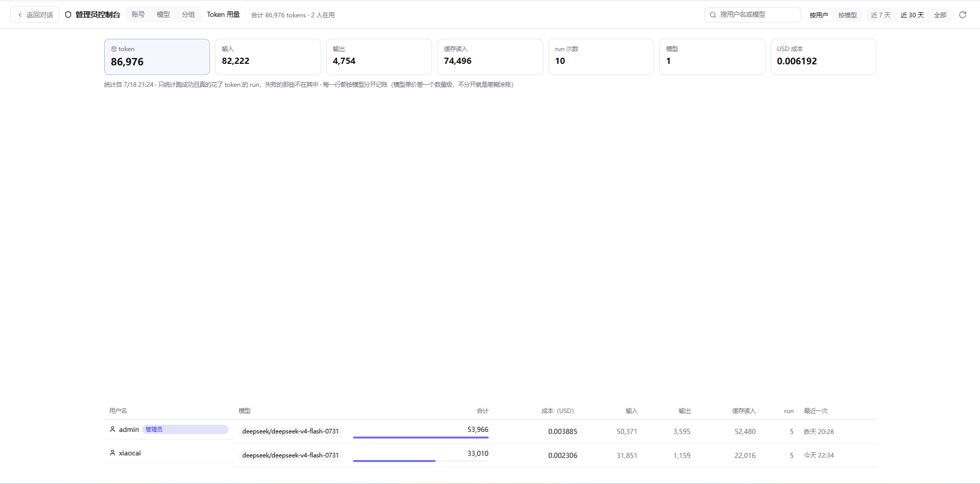Viewport: 980px width, 484px height.
Task: Open the 分组 tab
Action: coord(188,14)
